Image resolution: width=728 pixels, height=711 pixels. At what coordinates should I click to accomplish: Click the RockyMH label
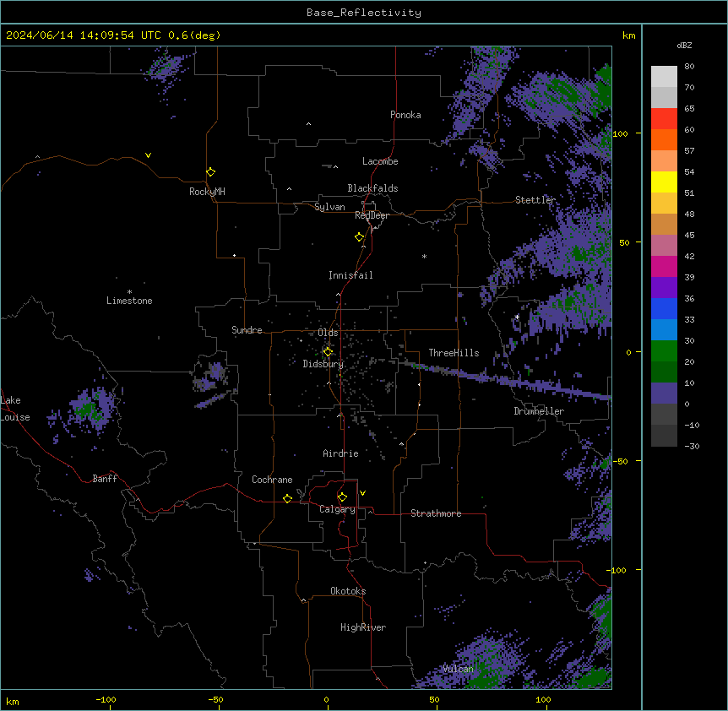click(207, 192)
